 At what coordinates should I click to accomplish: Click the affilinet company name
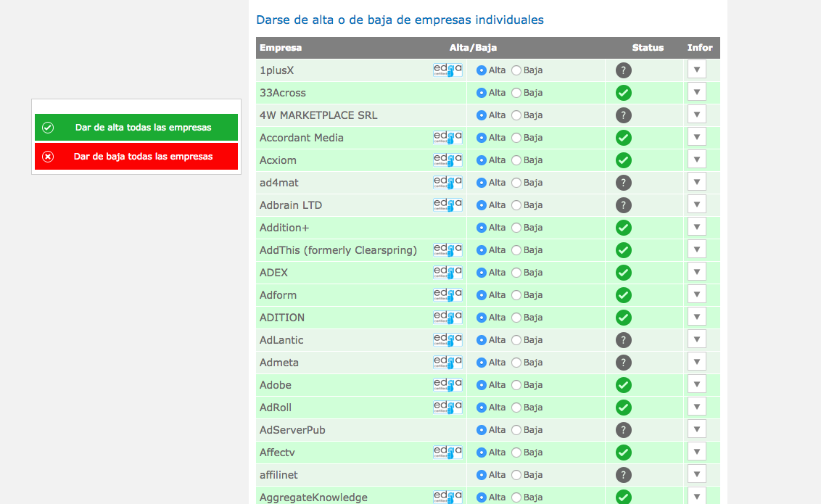[279, 475]
